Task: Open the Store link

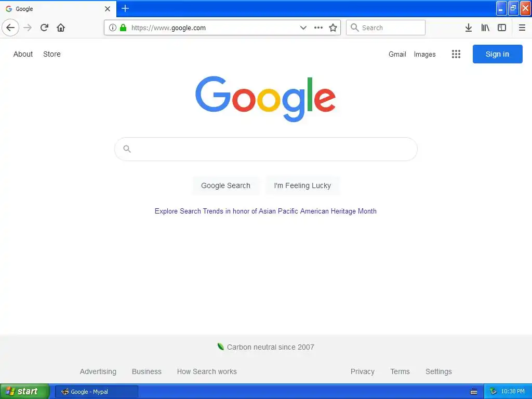Action: 52,54
